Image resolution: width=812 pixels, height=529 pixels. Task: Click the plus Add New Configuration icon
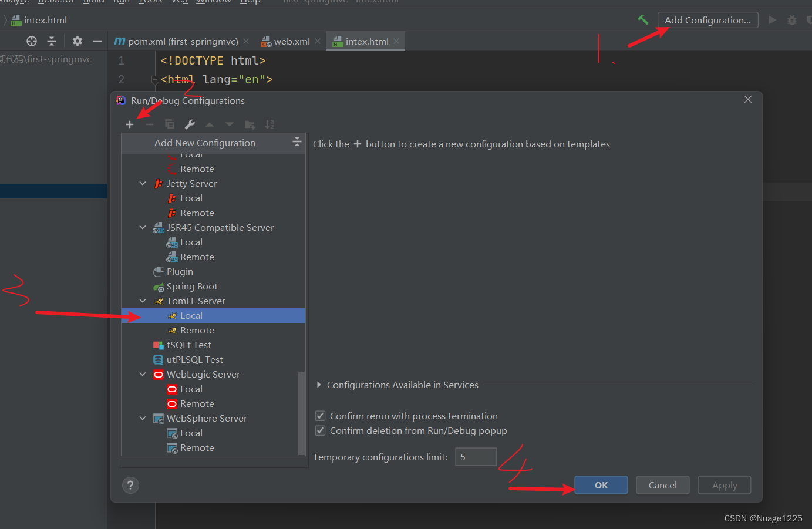130,124
